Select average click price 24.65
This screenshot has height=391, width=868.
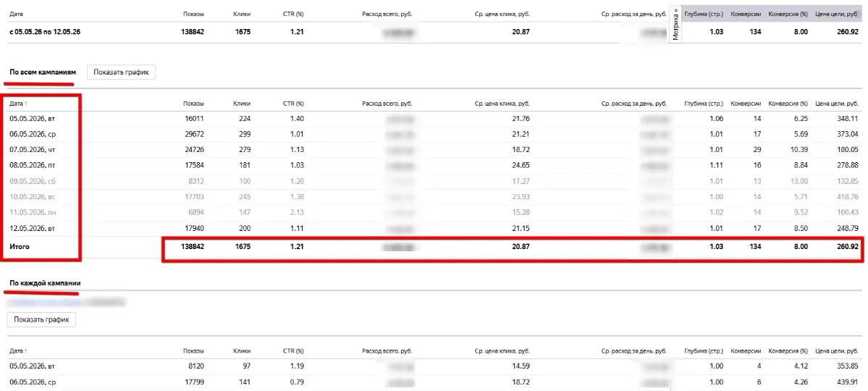pos(521,166)
